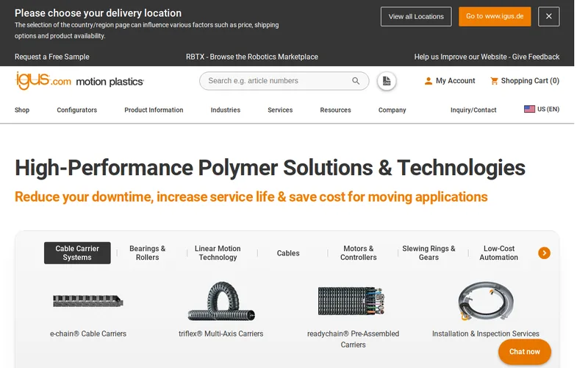The image size is (588, 368).
Task: Open the CAD file download icon
Action: tap(387, 81)
